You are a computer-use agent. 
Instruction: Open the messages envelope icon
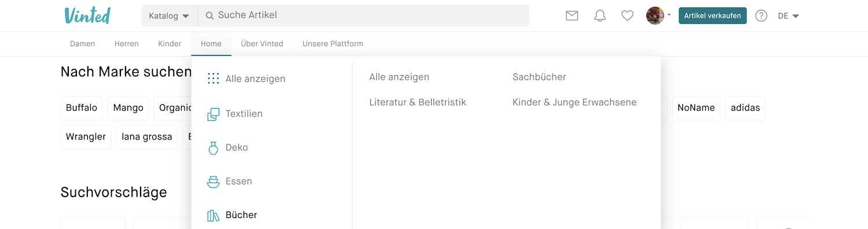click(572, 16)
